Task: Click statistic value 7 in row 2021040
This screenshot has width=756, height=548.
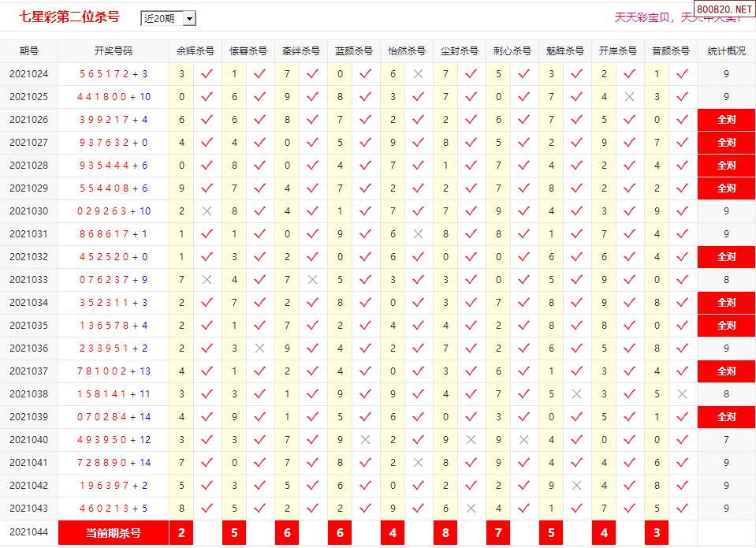Action: pyautogui.click(x=726, y=440)
